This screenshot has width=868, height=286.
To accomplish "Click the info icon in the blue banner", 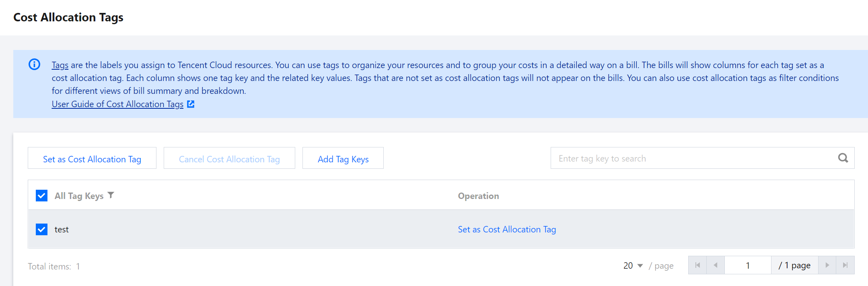I will pos(34,64).
